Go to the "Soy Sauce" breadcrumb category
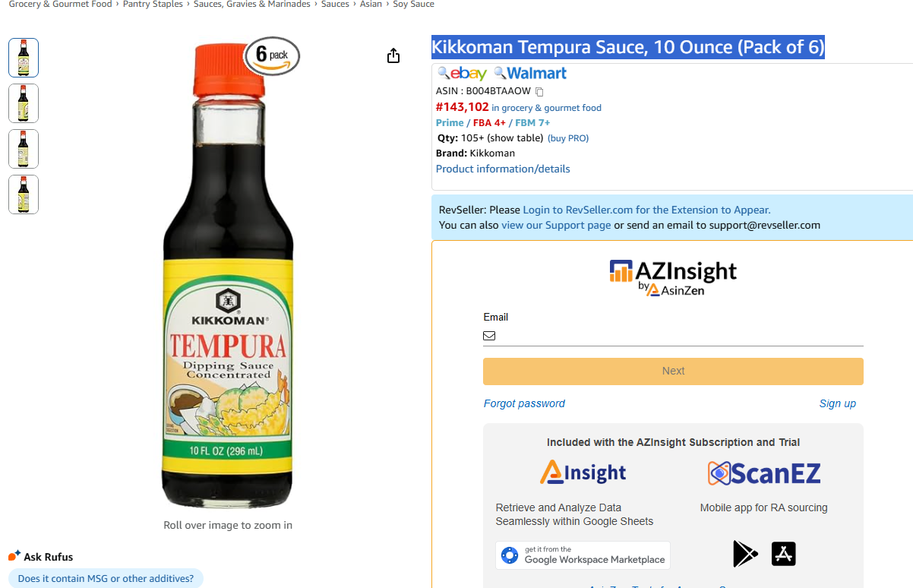The height and width of the screenshot is (588, 913). [x=413, y=5]
